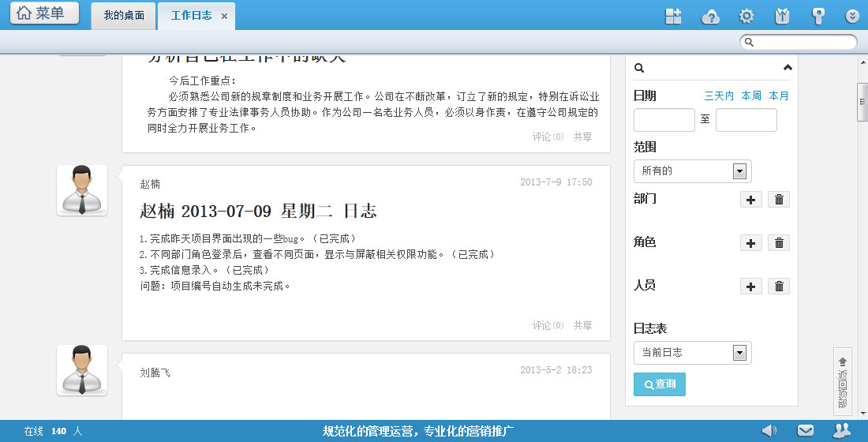
Task: Filter logs by the 本周 link
Action: click(x=751, y=96)
